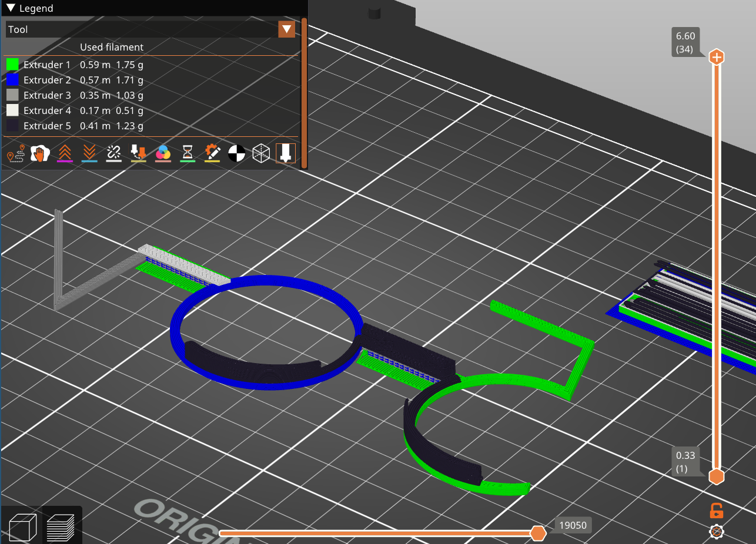Click the 0.41 m 1.23 g value
The height and width of the screenshot is (544, 756).
[112, 126]
